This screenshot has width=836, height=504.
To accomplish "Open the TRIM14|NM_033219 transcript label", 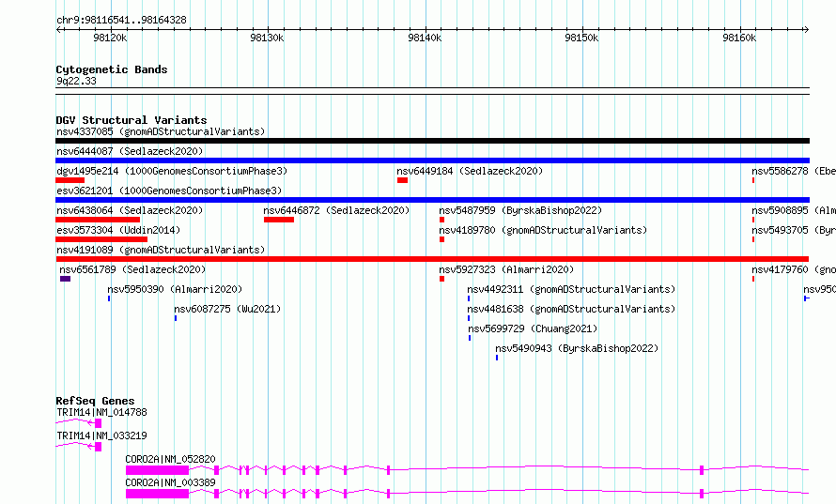I will (101, 435).
